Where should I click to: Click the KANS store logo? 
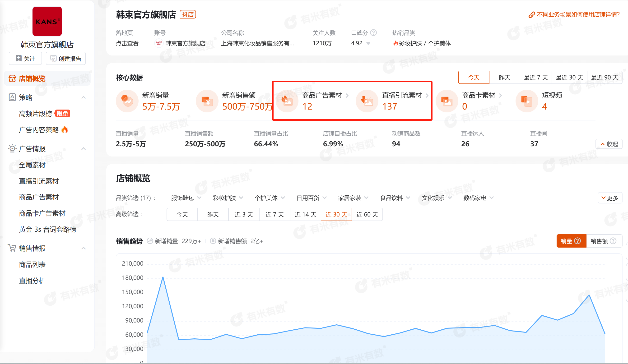point(47,21)
